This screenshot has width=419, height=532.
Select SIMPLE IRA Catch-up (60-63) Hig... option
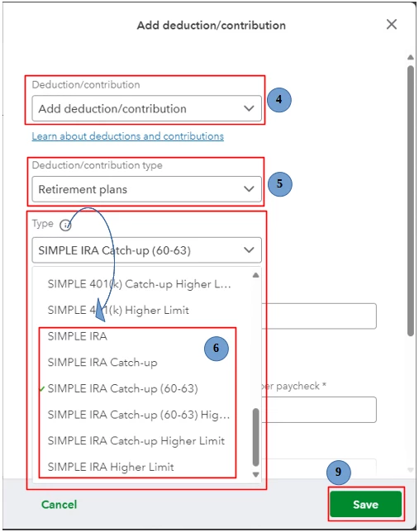point(139,415)
